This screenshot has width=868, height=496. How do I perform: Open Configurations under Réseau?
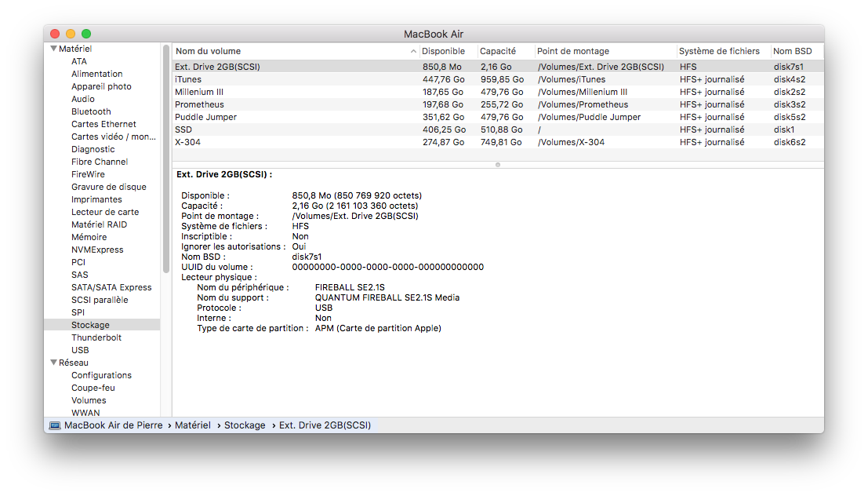101,375
